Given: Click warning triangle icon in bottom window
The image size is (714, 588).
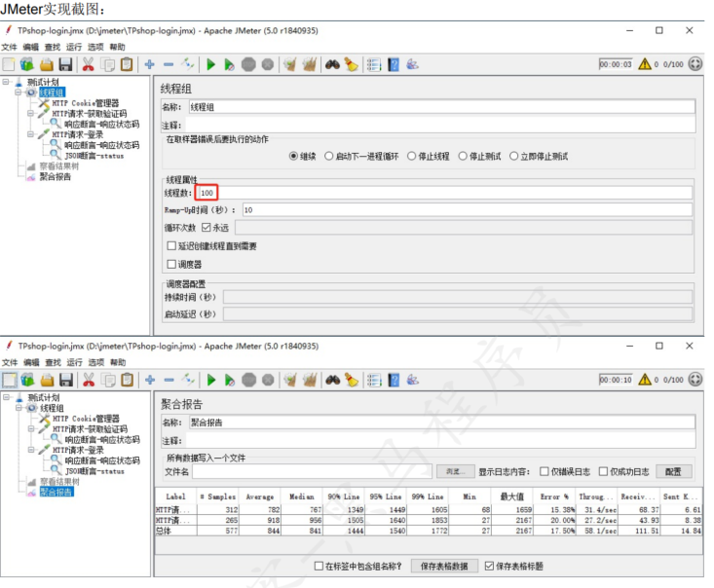Looking at the screenshot, I should (x=645, y=379).
